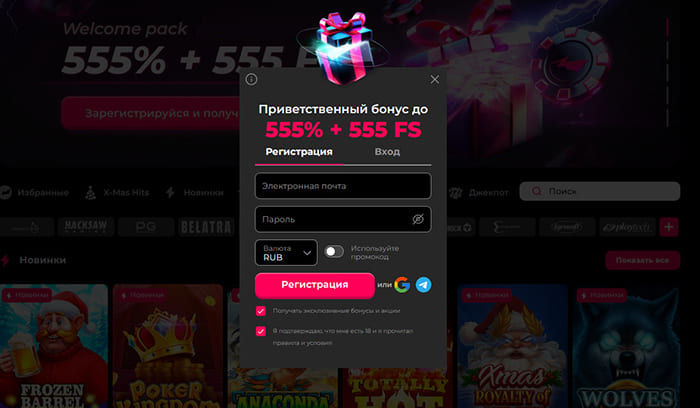Uncheck the age confirmation checkbox

[261, 331]
